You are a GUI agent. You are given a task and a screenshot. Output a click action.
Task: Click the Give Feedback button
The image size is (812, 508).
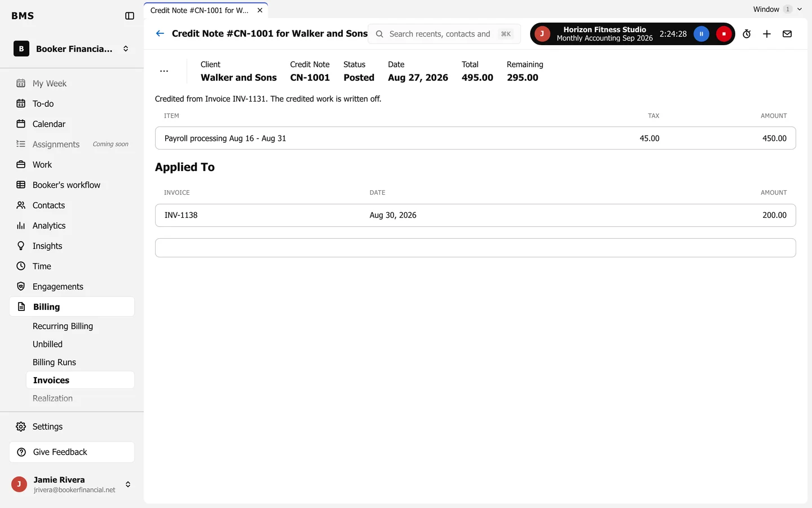pos(72,452)
